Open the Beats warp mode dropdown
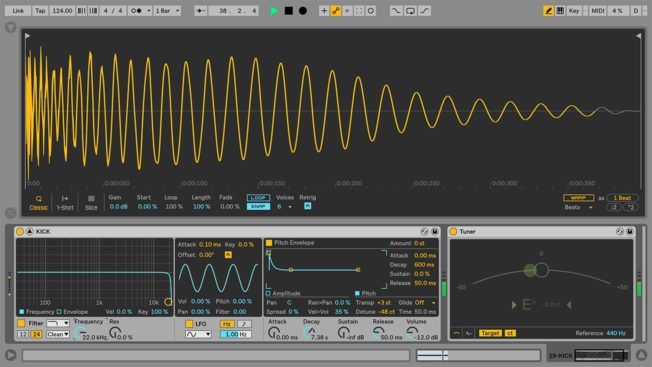 click(578, 207)
